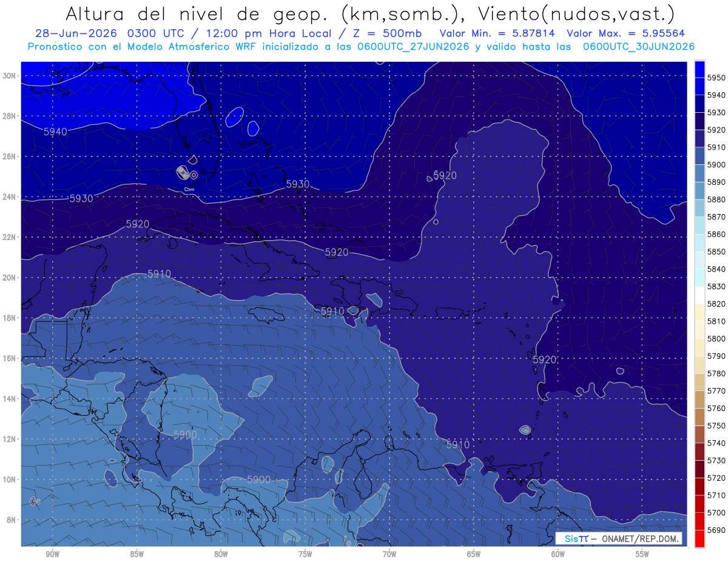Click the "Valor Min. = 5.87814" value
Screen dimensions: 728x562
pos(497,33)
